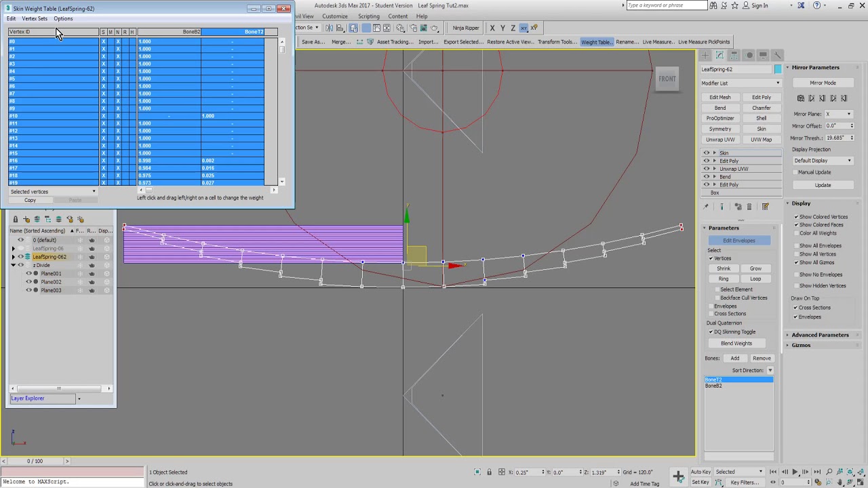Image resolution: width=868 pixels, height=488 pixels.
Task: Open the Display command panel tab
Action: click(x=763, y=55)
